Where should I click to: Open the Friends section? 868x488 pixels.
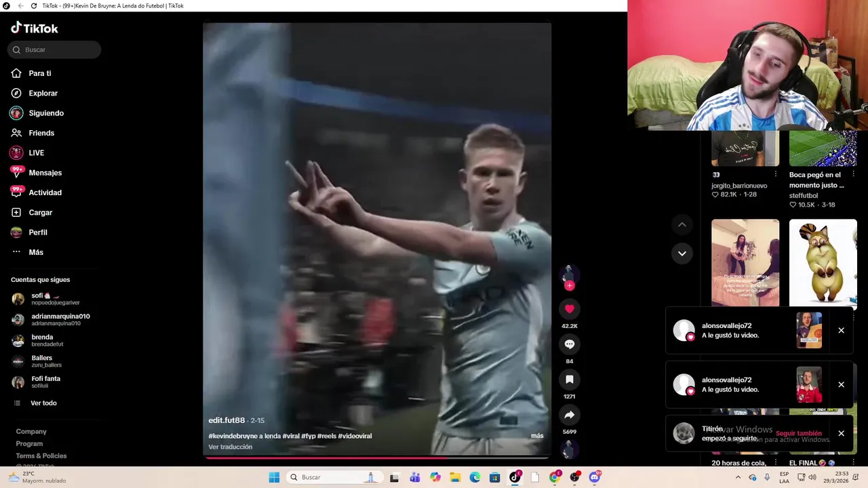tap(41, 133)
